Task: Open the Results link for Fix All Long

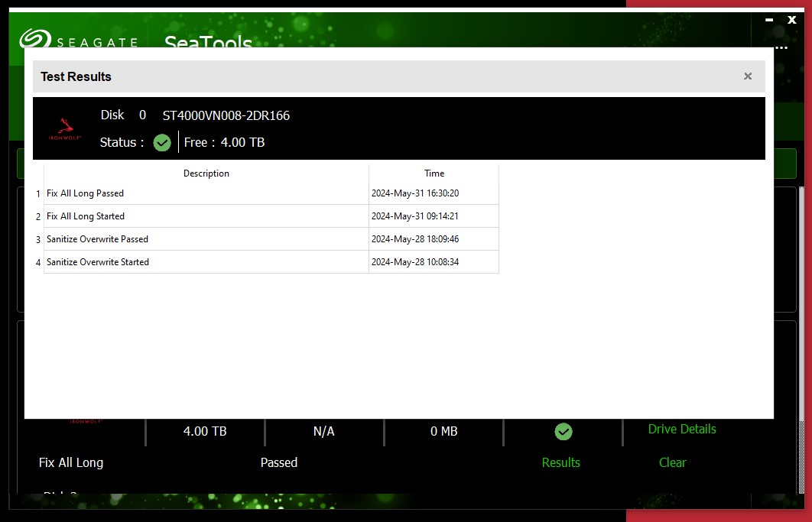Action: tap(560, 462)
